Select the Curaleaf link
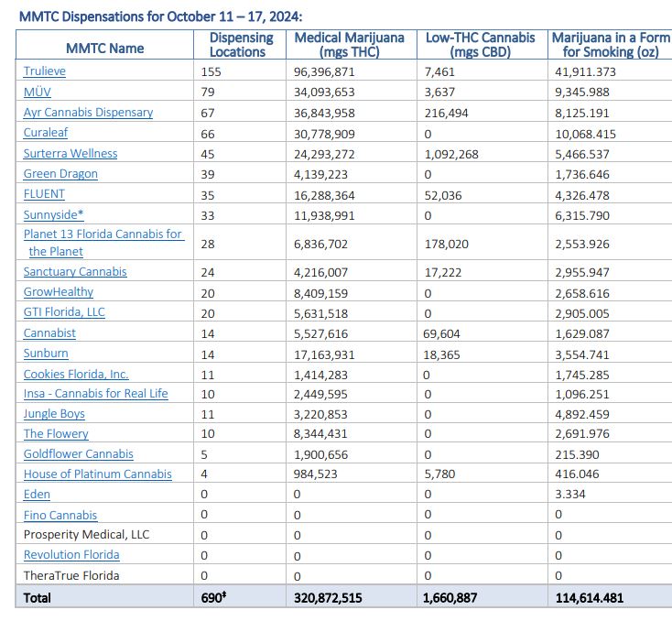Screen dimensions: 672x632 [x=46, y=133]
